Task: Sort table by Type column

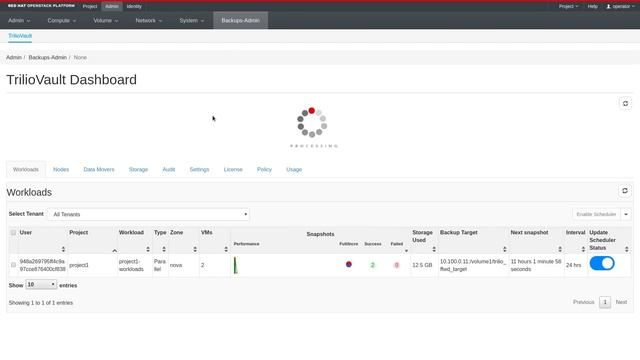Action: [x=164, y=249]
